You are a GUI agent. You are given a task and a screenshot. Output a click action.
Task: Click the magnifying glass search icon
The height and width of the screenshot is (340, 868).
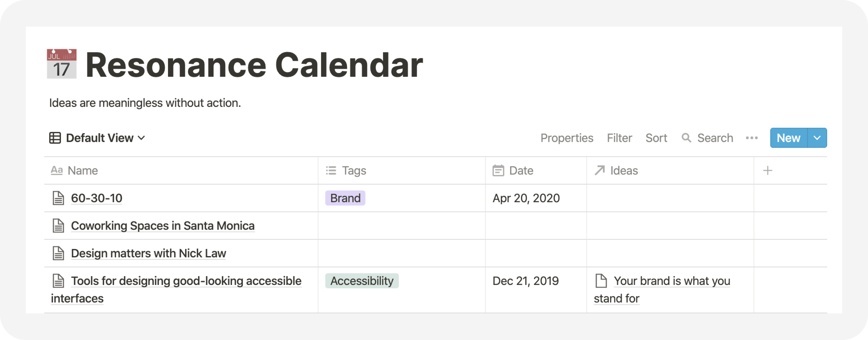coord(686,138)
